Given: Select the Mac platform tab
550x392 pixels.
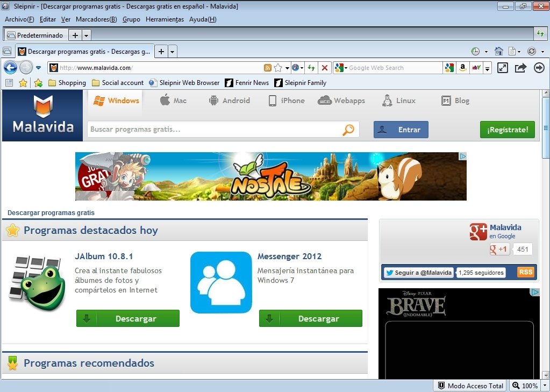Looking at the screenshot, I should click(x=173, y=101).
